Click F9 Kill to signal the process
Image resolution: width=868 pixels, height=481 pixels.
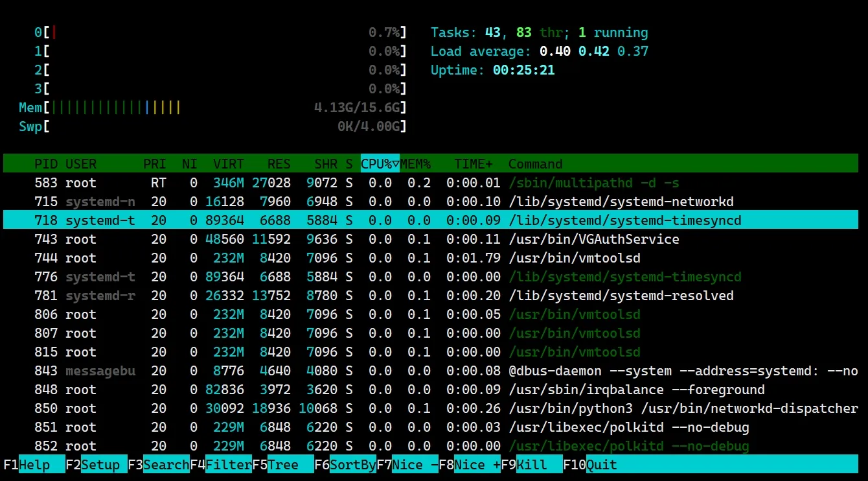pos(531,465)
